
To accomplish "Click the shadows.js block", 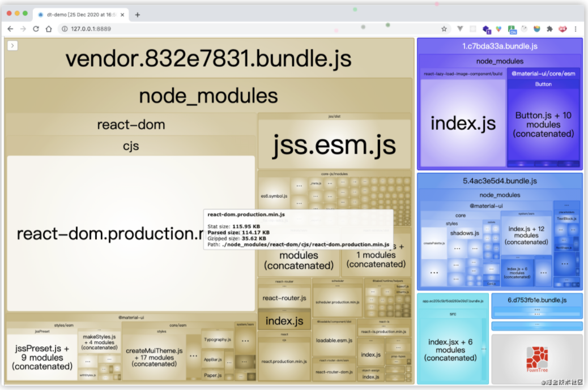I will click(465, 233).
